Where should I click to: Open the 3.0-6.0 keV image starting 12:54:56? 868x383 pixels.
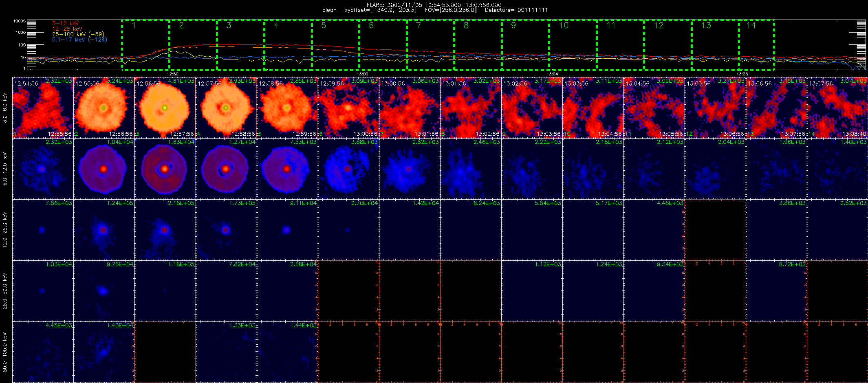tap(43, 108)
